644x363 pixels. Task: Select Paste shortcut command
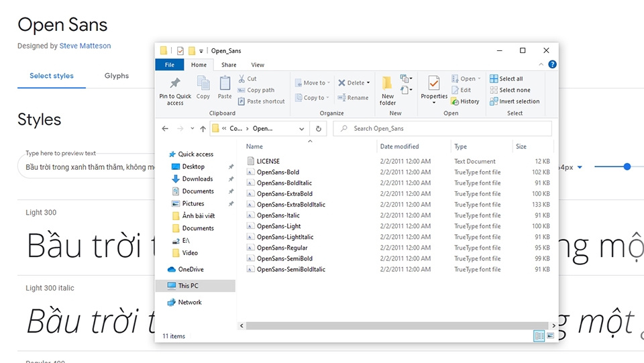(261, 101)
